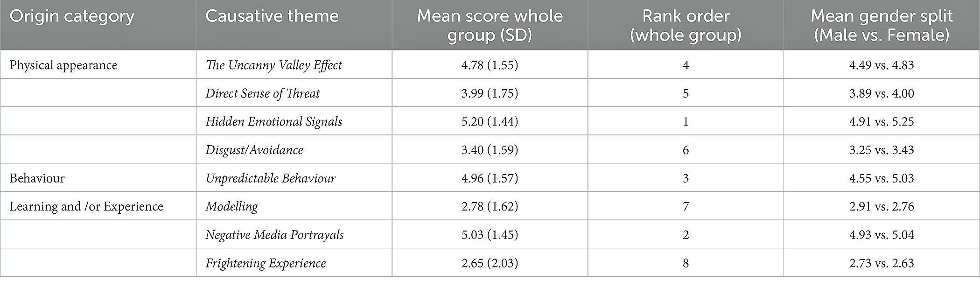Click The Uncanny Valley Effect theme
This screenshot has height=281, width=980.
[x=274, y=65]
